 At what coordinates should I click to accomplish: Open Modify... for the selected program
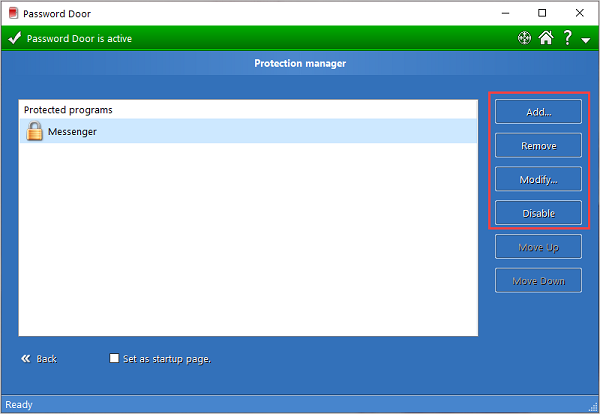click(x=538, y=179)
